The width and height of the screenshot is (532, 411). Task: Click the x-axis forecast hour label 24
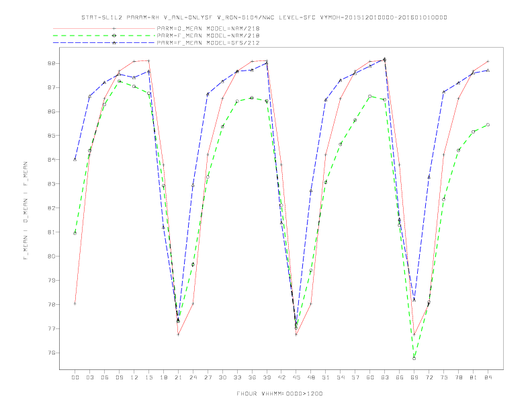pyautogui.click(x=193, y=377)
